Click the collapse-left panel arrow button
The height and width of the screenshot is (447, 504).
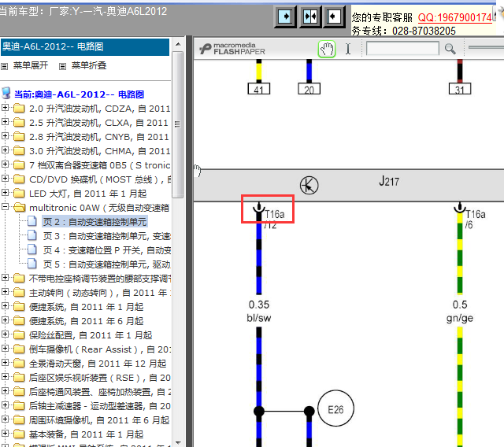pyautogui.click(x=334, y=16)
